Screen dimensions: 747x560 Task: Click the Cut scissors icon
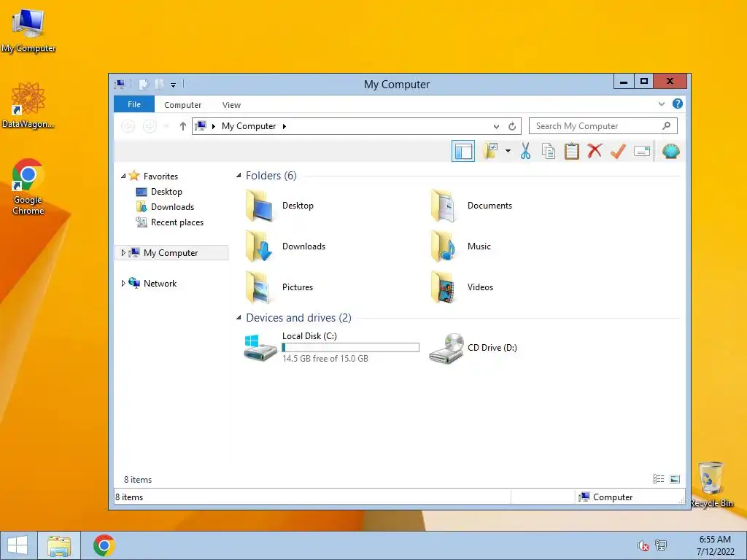tap(525, 152)
